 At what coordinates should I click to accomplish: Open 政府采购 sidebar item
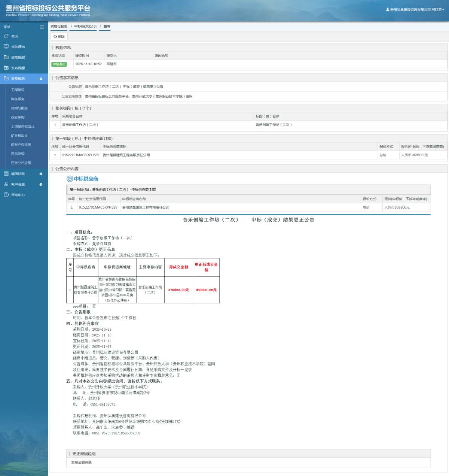pos(18,117)
